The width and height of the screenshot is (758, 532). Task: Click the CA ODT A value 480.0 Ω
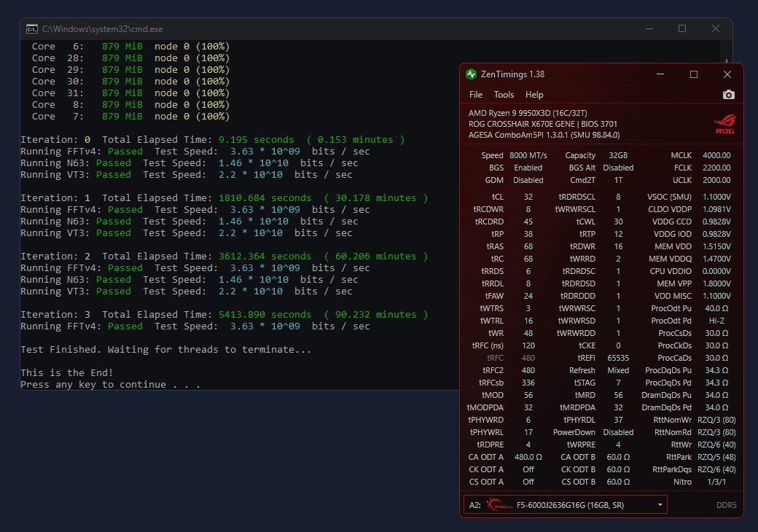pos(528,457)
